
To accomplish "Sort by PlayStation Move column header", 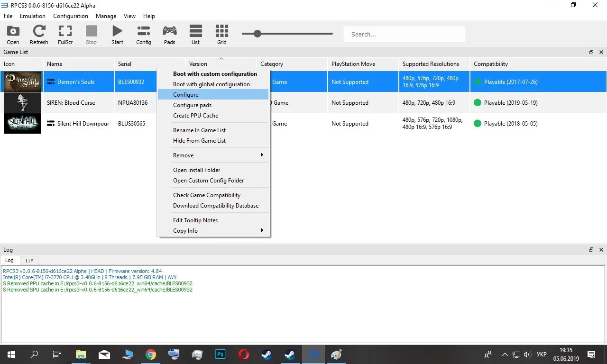I will [x=363, y=64].
